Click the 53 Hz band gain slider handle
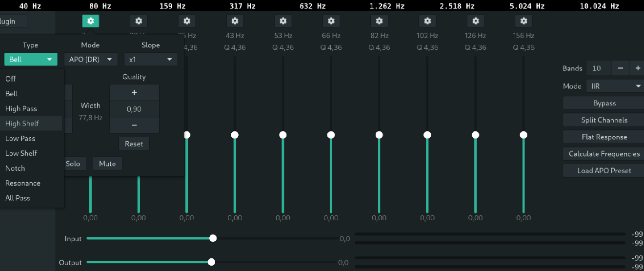 (x=283, y=135)
